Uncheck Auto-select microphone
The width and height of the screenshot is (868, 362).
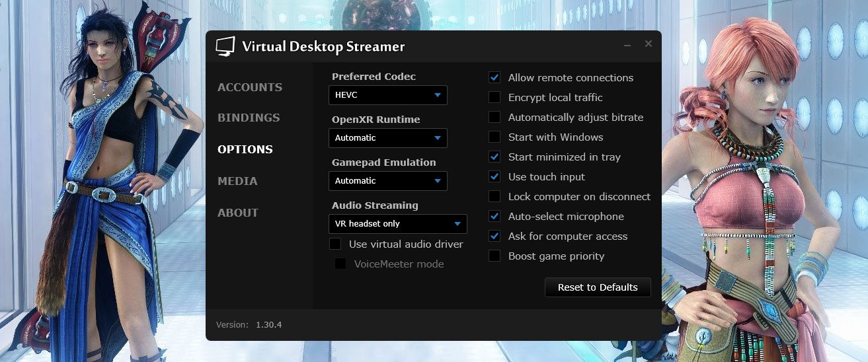click(494, 217)
